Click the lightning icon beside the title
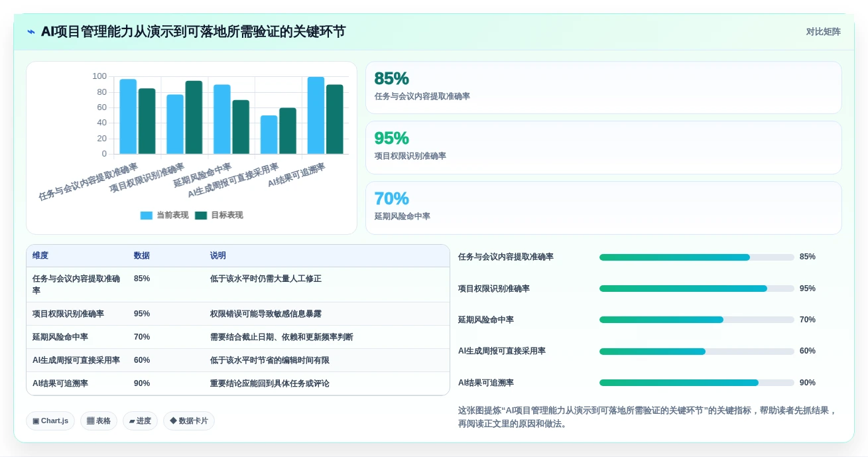868x457 pixels. tap(31, 32)
